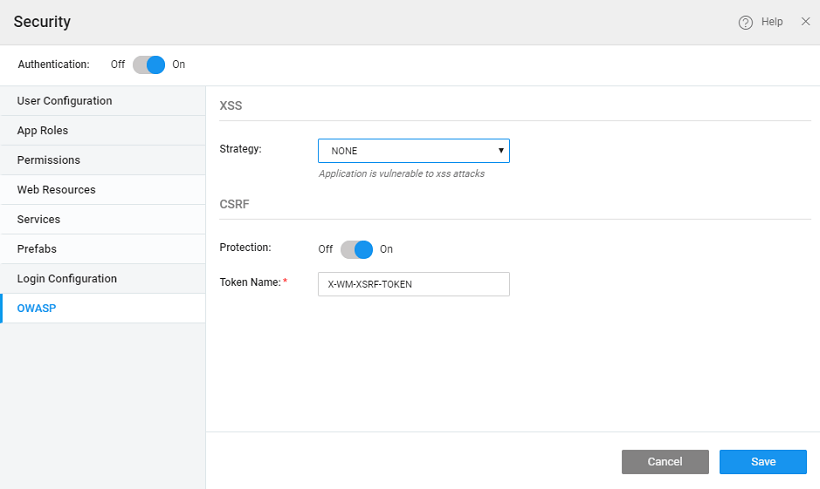Click the Help question mark icon
Viewport: 820px width, 489px height.
pyautogui.click(x=745, y=22)
